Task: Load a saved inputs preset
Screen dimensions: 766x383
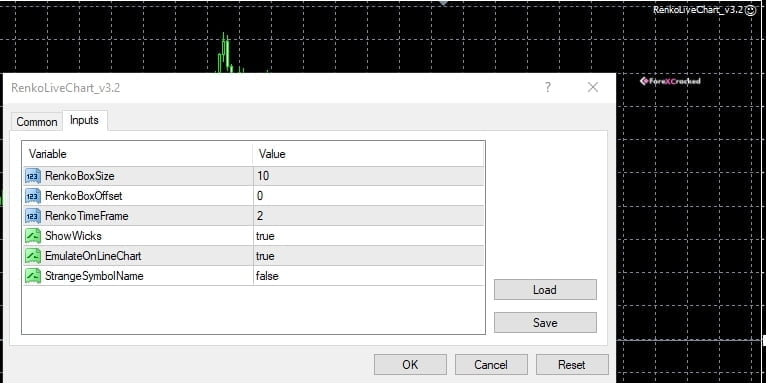Action: tap(545, 290)
